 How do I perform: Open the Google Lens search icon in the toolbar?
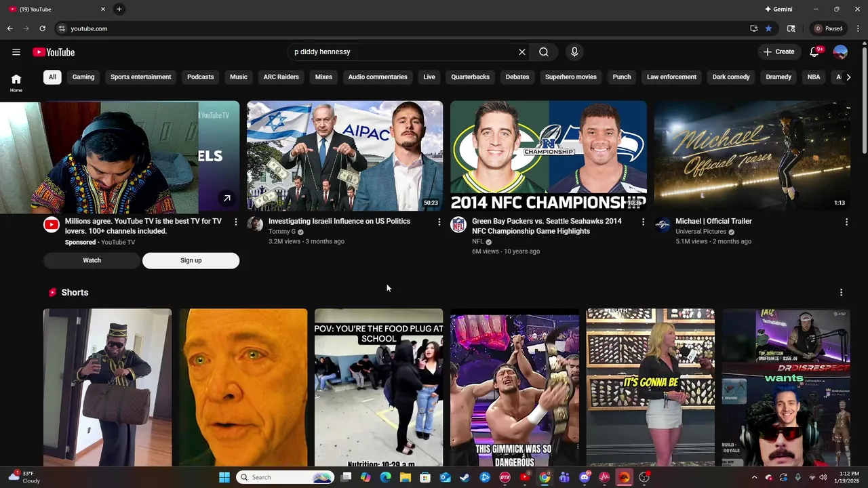click(x=791, y=28)
